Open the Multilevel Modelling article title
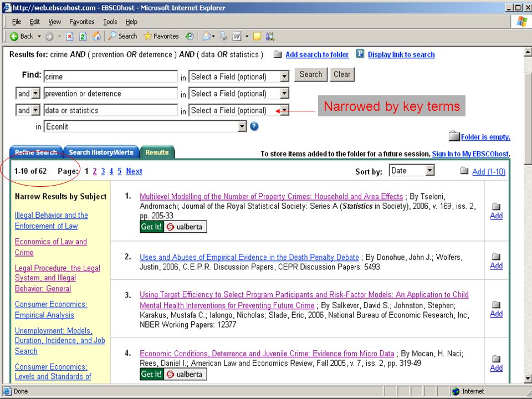The width and height of the screenshot is (532, 399). [x=272, y=196]
